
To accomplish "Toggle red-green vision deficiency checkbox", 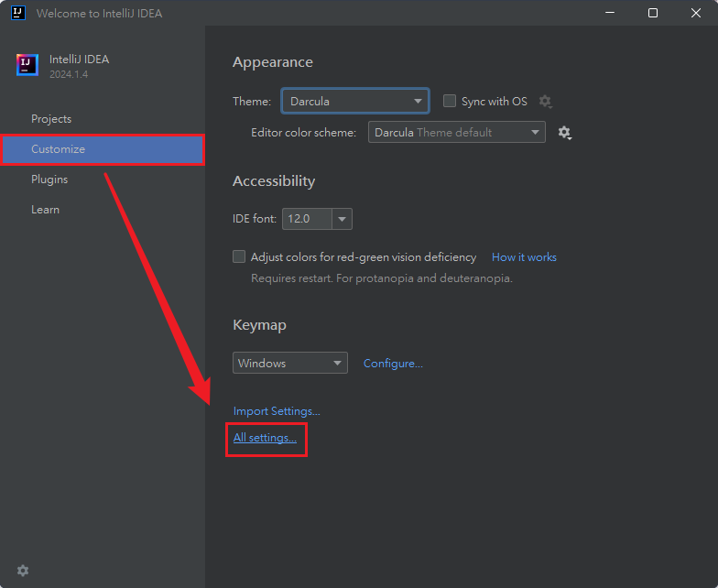I will [x=239, y=256].
